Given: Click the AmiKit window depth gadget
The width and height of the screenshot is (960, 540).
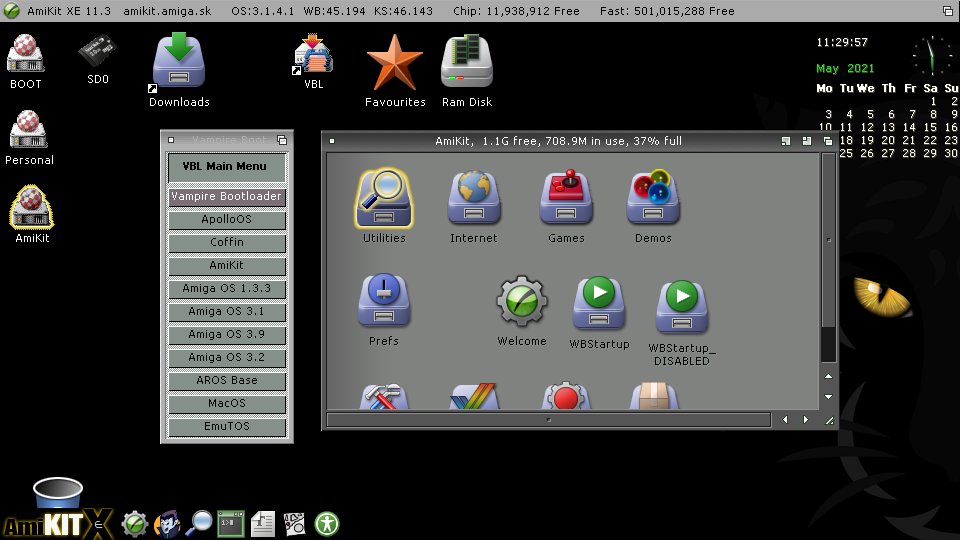Looking at the screenshot, I should click(828, 141).
